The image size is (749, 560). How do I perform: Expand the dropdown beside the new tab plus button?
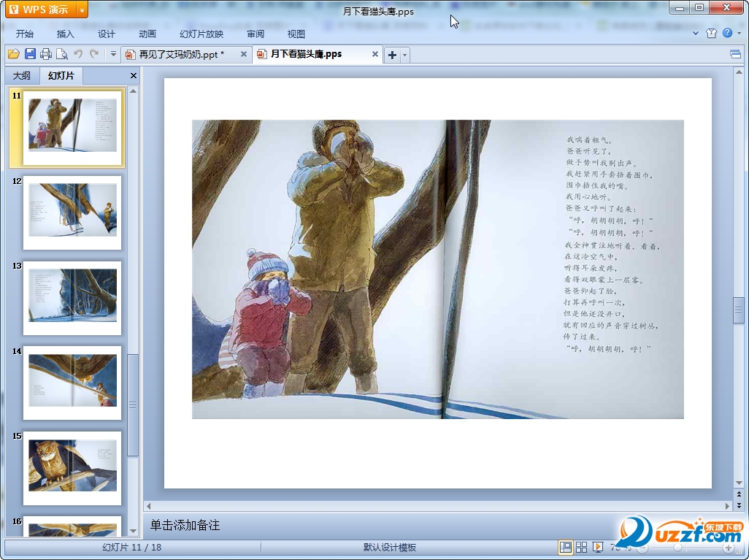[x=404, y=55]
